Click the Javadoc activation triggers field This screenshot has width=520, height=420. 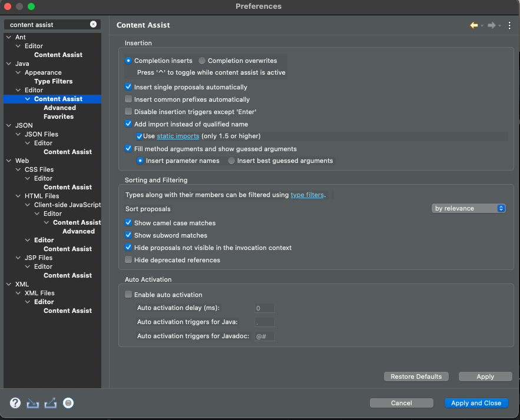click(264, 336)
